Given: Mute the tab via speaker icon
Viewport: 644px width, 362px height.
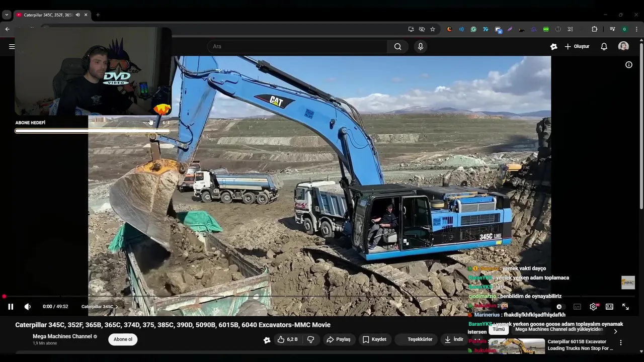Looking at the screenshot, I should coord(77,15).
